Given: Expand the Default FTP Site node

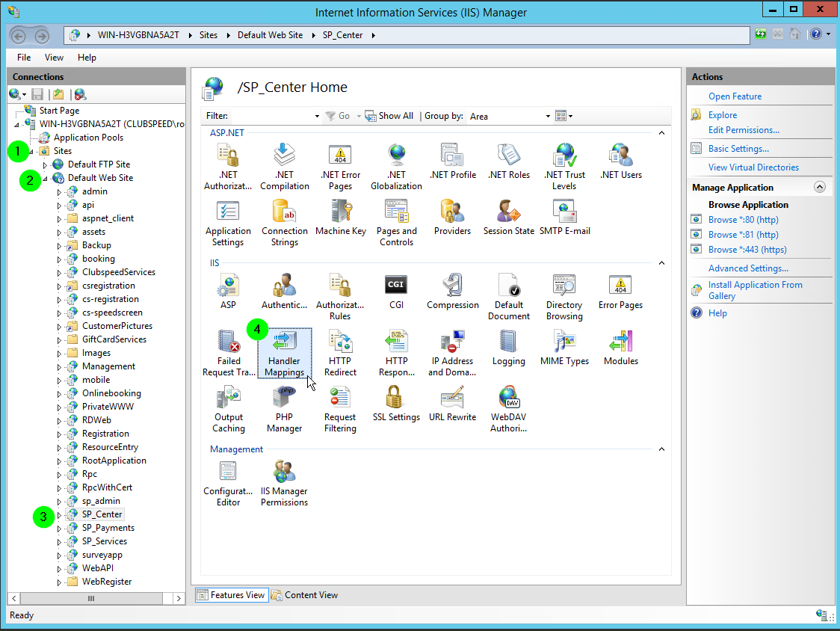Looking at the screenshot, I should [x=45, y=165].
